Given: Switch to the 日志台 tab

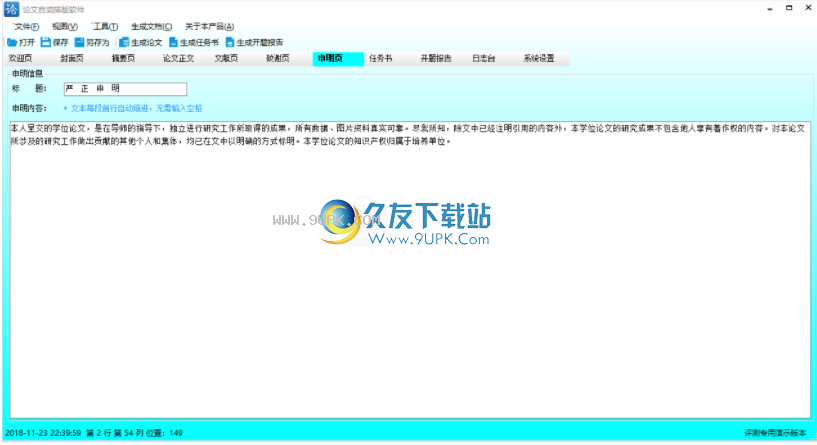Looking at the screenshot, I should 484,58.
